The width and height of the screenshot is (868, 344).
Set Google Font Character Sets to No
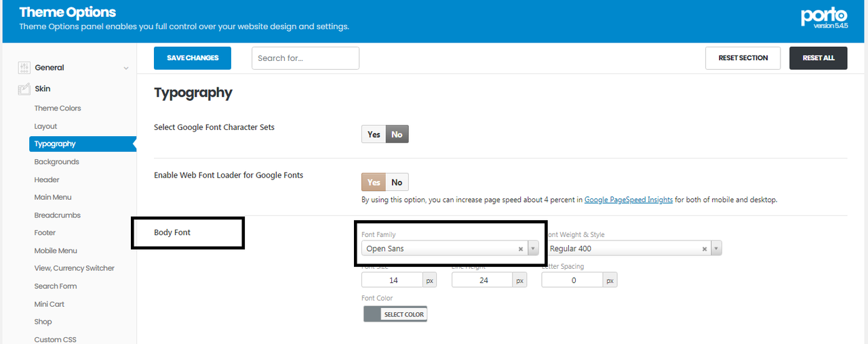[x=397, y=135]
